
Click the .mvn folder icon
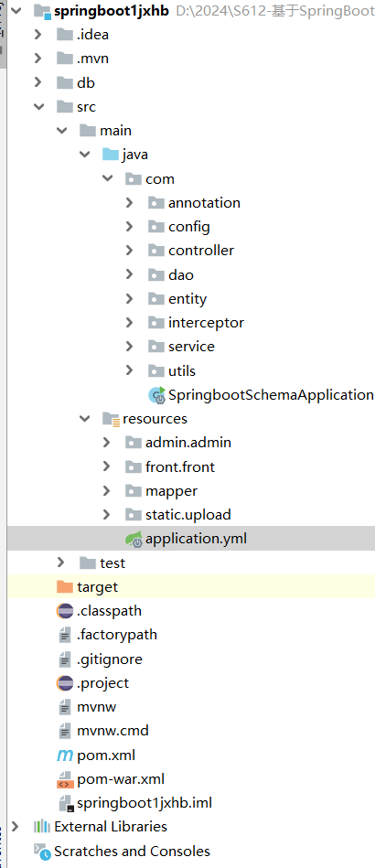click(65, 59)
